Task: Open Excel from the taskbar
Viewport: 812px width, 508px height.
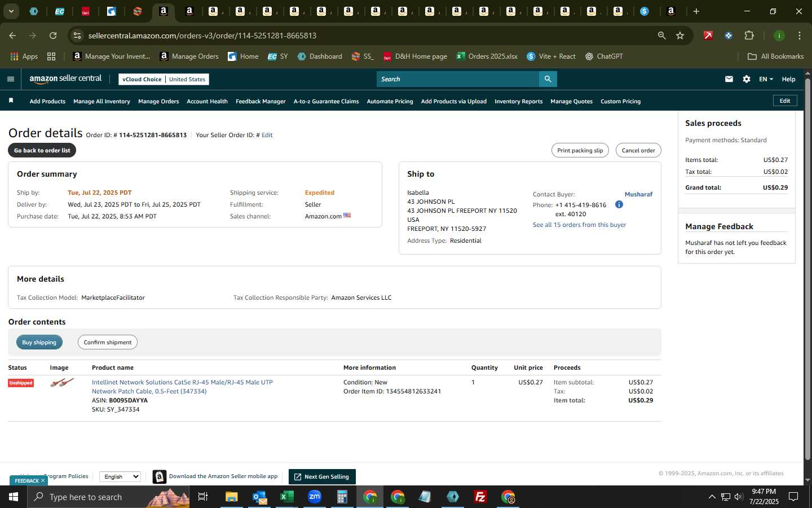Action: pos(287,497)
